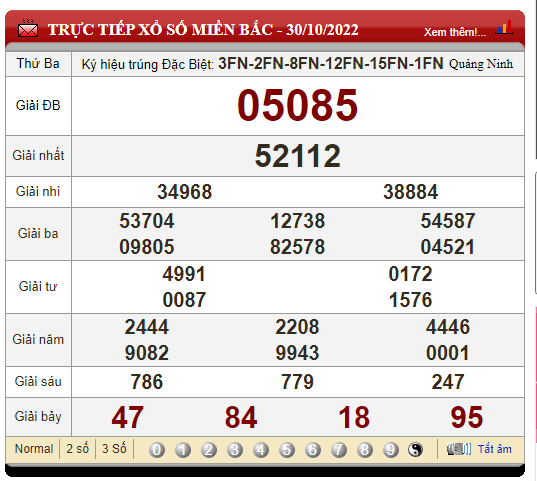Switch to Normal number view

pyautogui.click(x=34, y=449)
